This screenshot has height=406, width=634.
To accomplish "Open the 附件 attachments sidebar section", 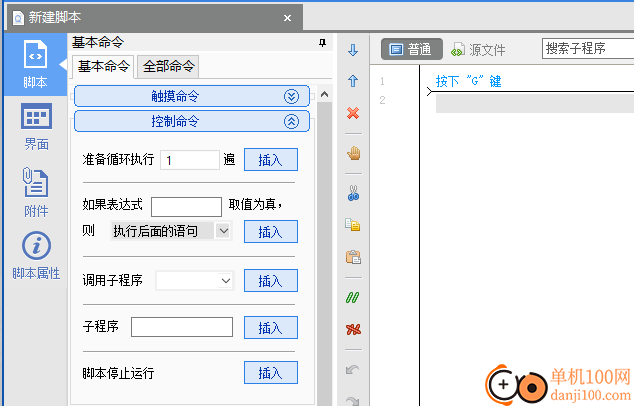I will tap(36, 192).
